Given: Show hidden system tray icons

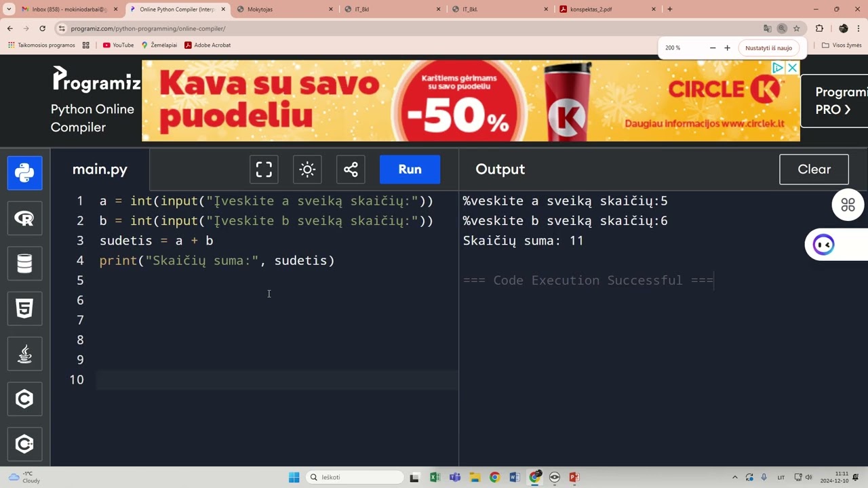Looking at the screenshot, I should (735, 477).
